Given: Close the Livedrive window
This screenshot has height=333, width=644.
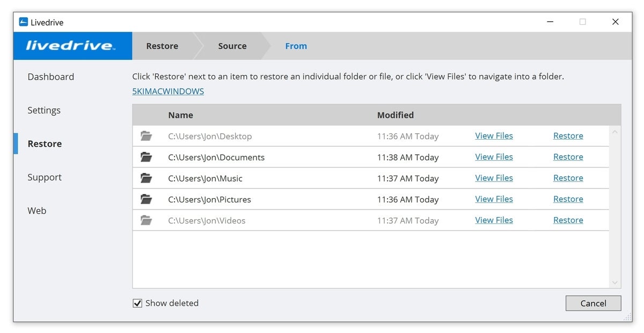Looking at the screenshot, I should coord(616,22).
